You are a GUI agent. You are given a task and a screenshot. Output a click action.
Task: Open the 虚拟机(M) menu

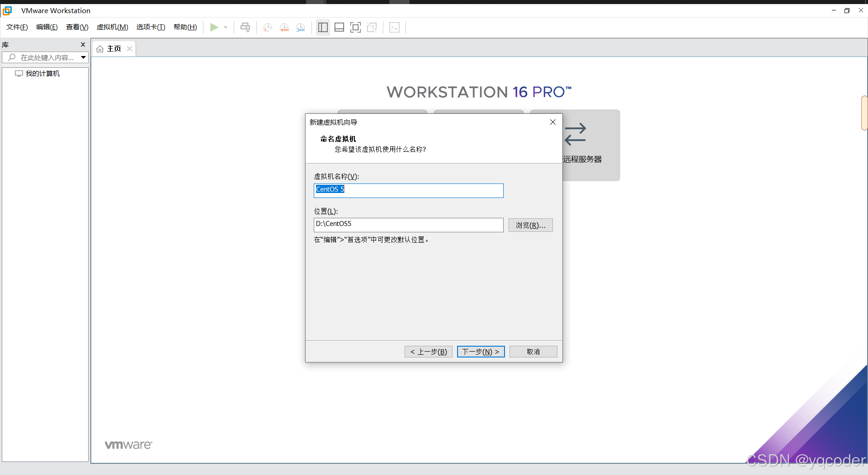(x=113, y=27)
